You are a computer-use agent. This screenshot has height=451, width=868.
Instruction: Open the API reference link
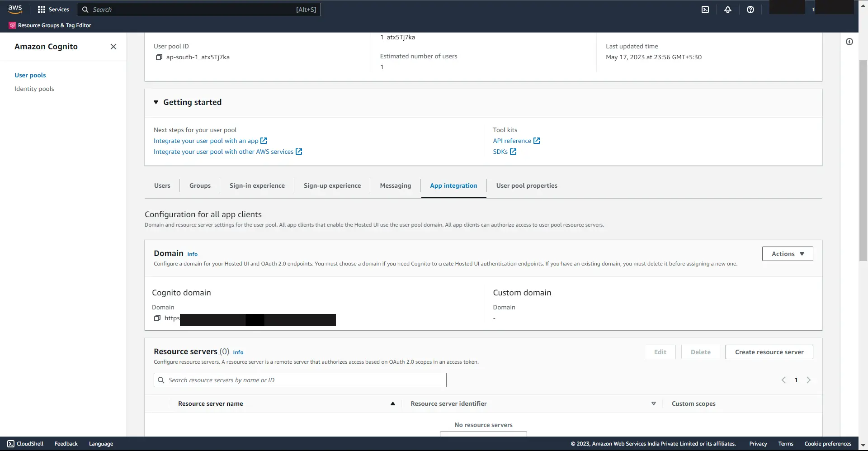[x=512, y=141]
